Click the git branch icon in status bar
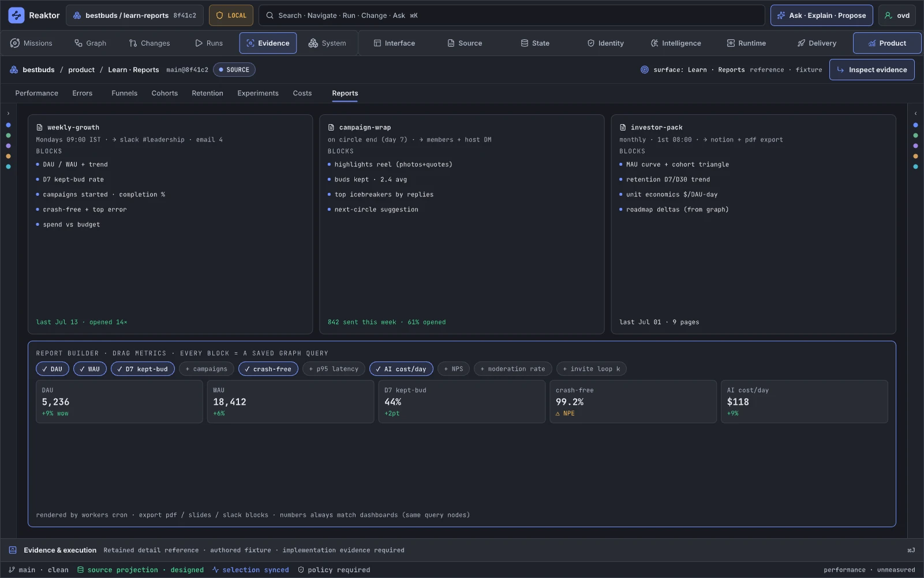The height and width of the screenshot is (578, 924). tap(12, 570)
